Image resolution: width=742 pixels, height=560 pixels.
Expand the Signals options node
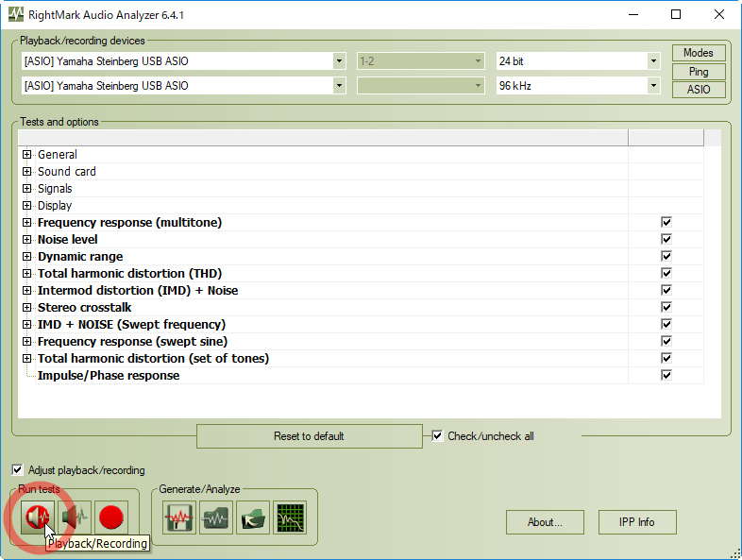click(27, 189)
